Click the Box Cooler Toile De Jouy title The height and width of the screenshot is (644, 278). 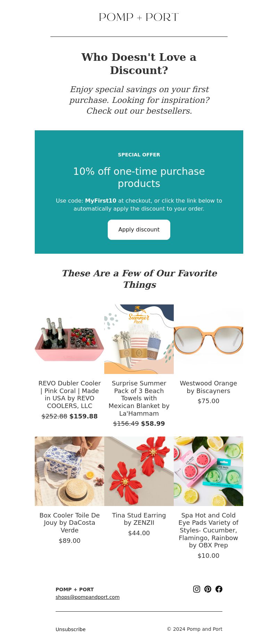click(69, 523)
